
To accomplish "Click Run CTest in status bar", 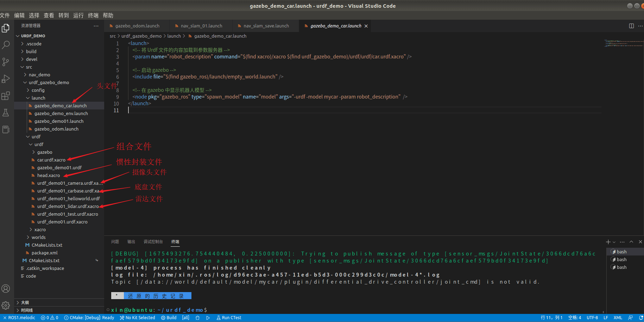I will click(229, 318).
